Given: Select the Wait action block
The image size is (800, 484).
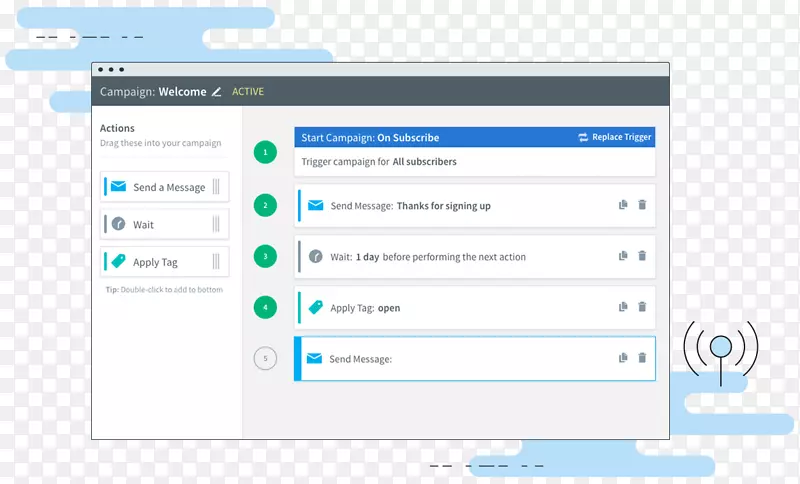Looking at the screenshot, I should (165, 225).
